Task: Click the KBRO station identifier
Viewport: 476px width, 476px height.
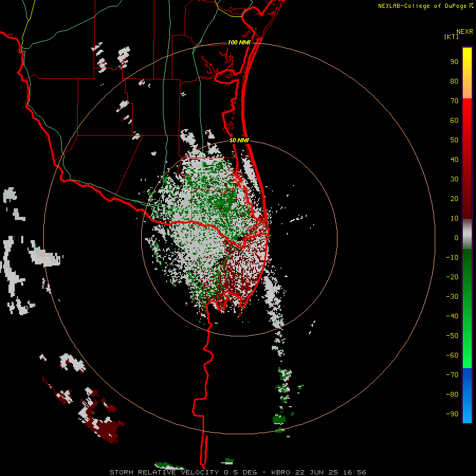Action: (282, 472)
